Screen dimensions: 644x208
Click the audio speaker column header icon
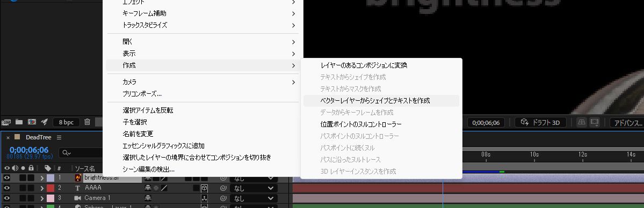[15, 168]
